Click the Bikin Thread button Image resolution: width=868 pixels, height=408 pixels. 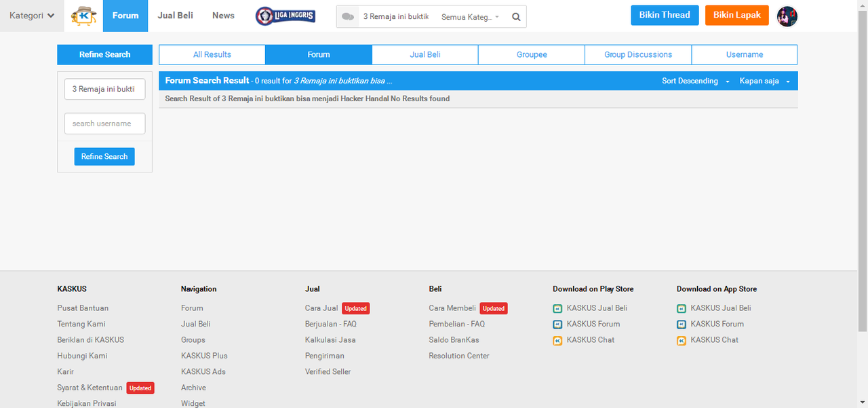[665, 15]
